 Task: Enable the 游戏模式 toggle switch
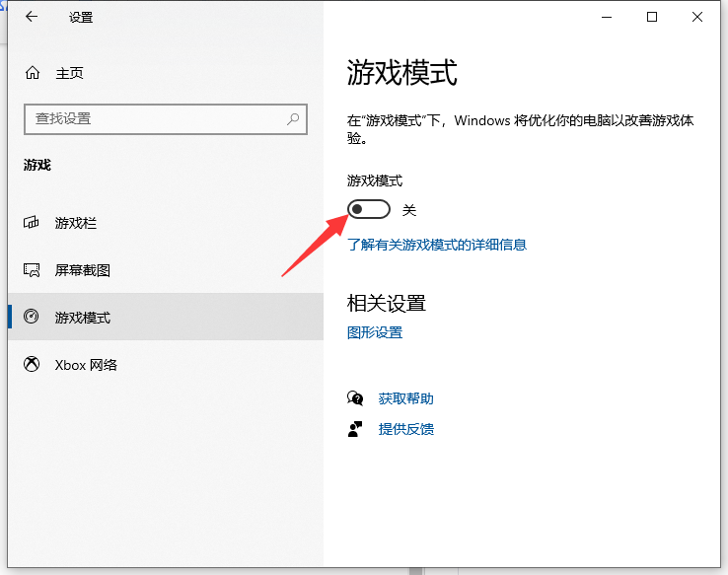369,209
